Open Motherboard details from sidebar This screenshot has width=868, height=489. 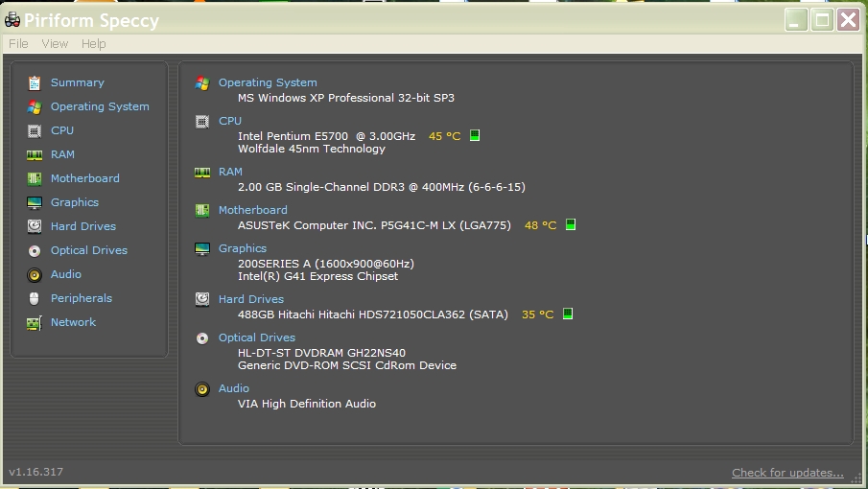(85, 178)
